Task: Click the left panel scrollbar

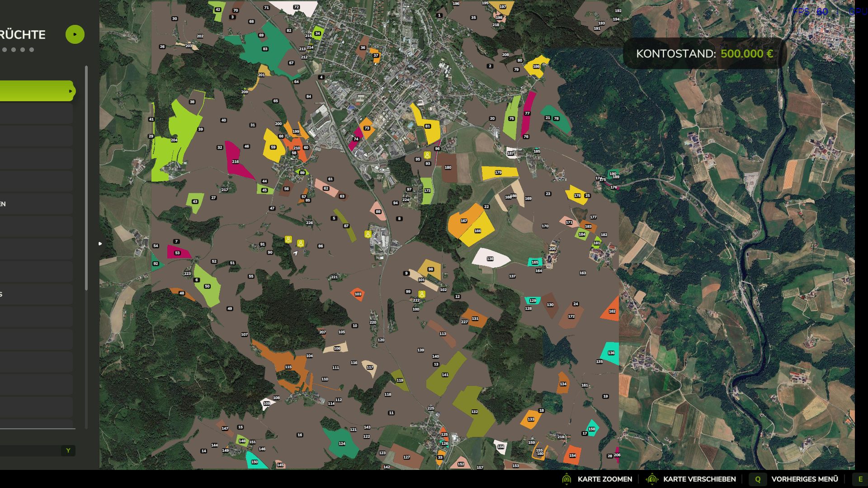Action: point(86,178)
